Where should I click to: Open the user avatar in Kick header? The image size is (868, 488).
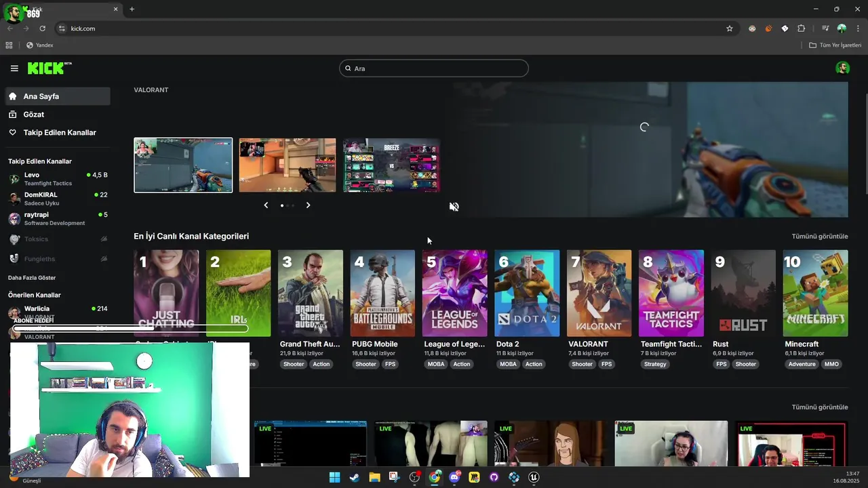pos(842,68)
